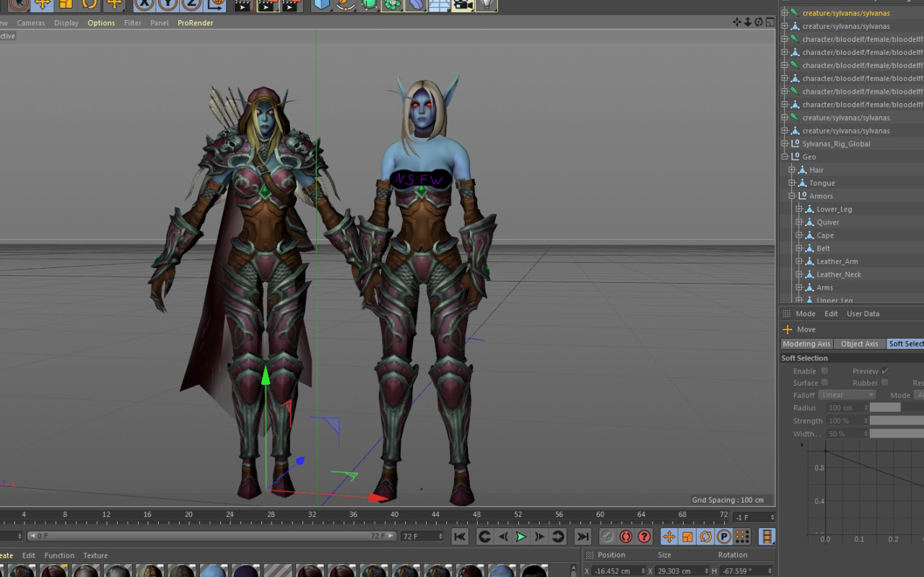Expand the Quiver object
Viewport: 924px width, 577px height.
(799, 222)
